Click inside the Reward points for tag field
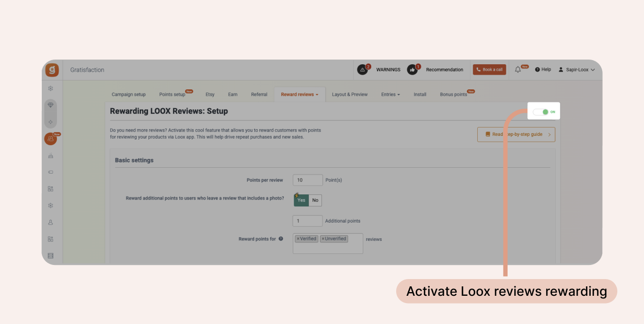 [x=328, y=244]
